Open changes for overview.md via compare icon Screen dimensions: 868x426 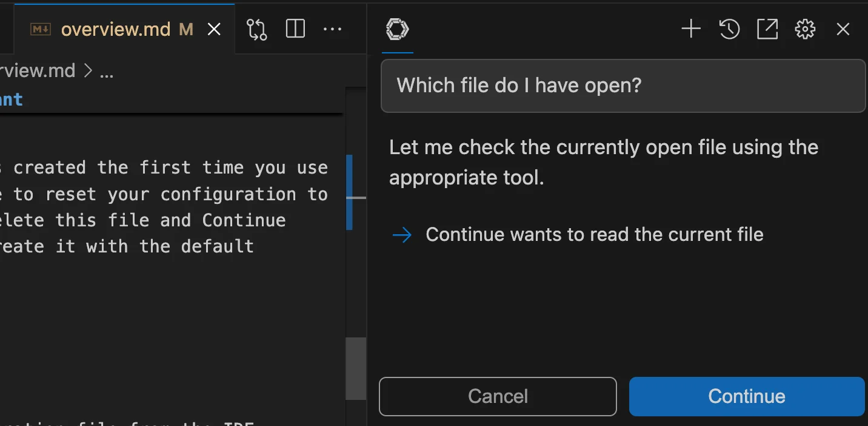[257, 29]
